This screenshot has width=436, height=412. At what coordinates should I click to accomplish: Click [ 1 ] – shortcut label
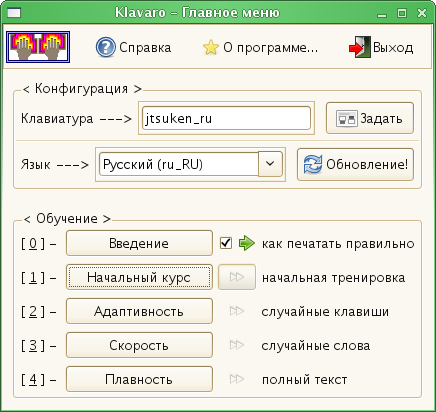point(39,278)
